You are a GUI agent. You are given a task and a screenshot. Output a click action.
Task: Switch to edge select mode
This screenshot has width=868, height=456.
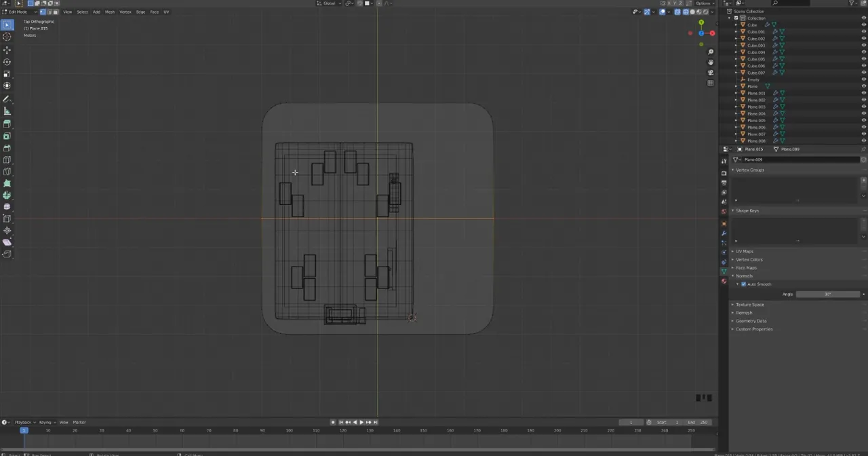[x=49, y=12]
